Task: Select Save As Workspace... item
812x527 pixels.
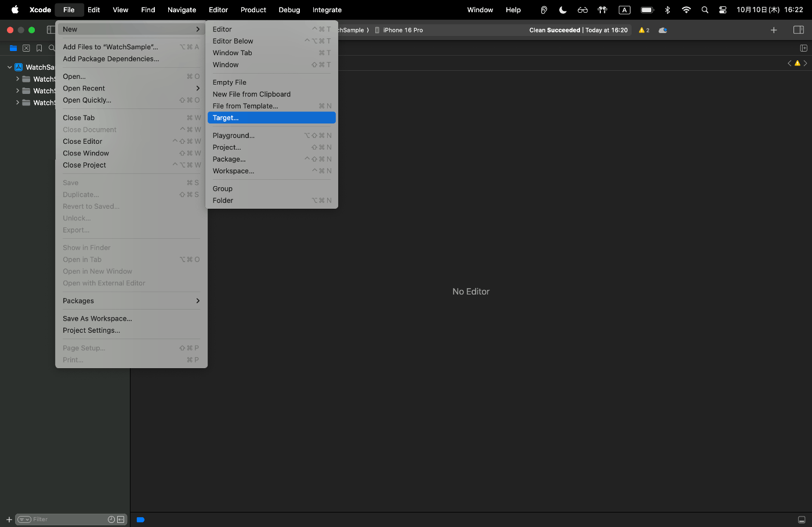Action: [131, 318]
